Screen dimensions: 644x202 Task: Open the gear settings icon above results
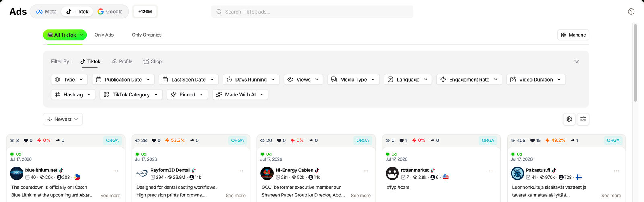(569, 119)
